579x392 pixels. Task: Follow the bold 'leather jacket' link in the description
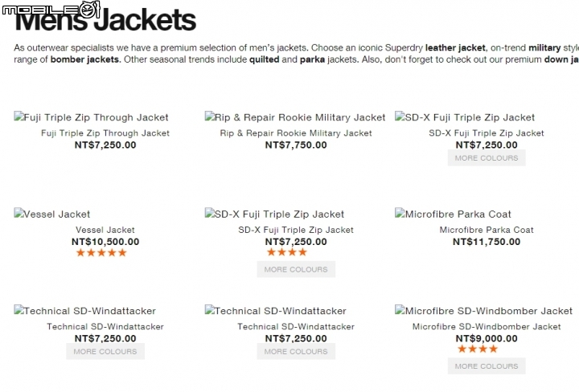point(455,48)
